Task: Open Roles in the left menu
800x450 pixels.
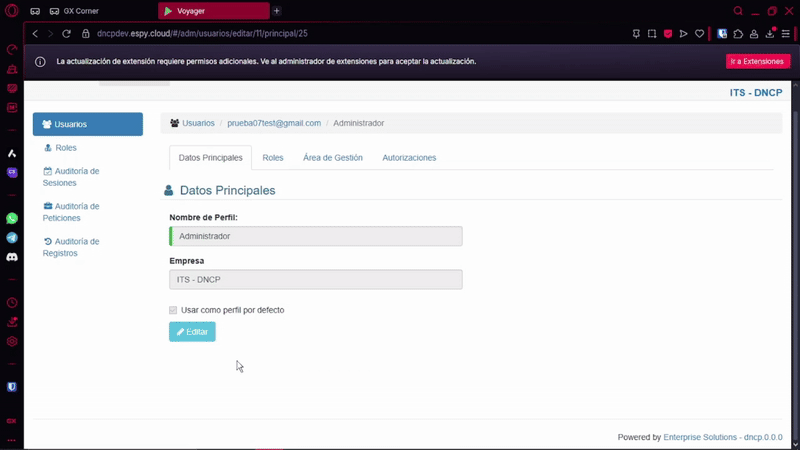Action: tap(66, 147)
